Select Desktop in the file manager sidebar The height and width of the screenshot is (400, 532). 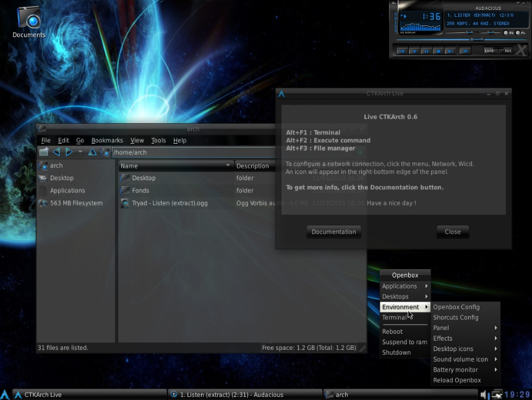[x=76, y=178]
